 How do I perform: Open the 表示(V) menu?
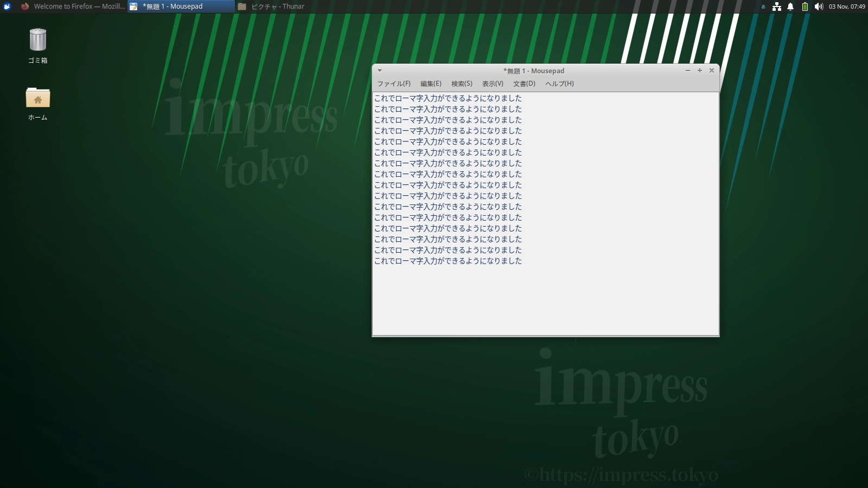click(x=493, y=84)
